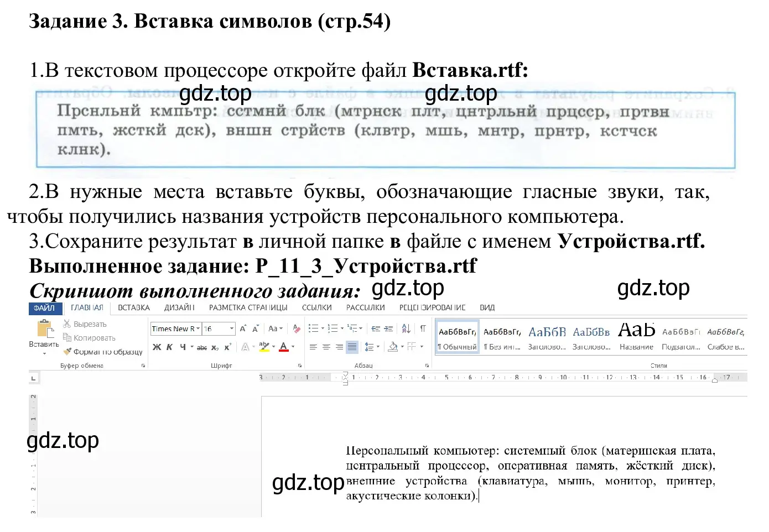Click the bulleted list icon
The image size is (769, 532).
[x=313, y=328]
